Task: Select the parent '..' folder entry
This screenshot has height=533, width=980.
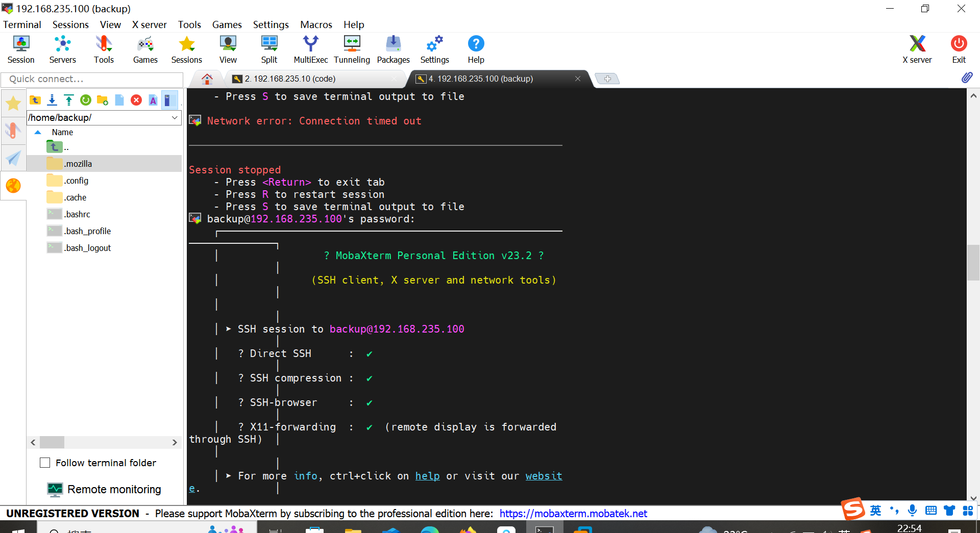Action: 104,147
